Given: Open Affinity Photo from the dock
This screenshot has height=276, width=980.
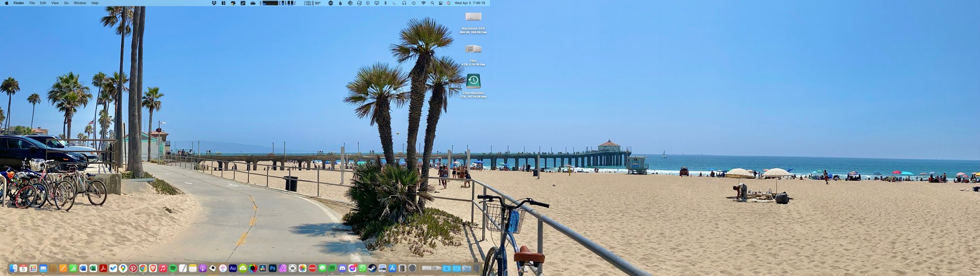Looking at the screenshot, I should click(x=283, y=268).
